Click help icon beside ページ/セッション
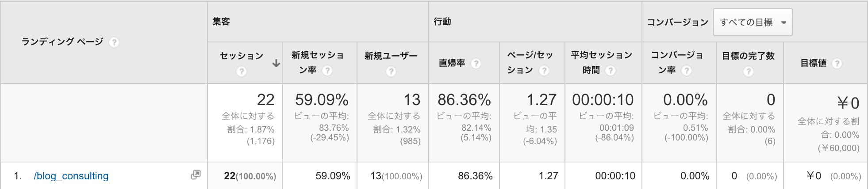The width and height of the screenshot is (868, 189). pos(544,70)
